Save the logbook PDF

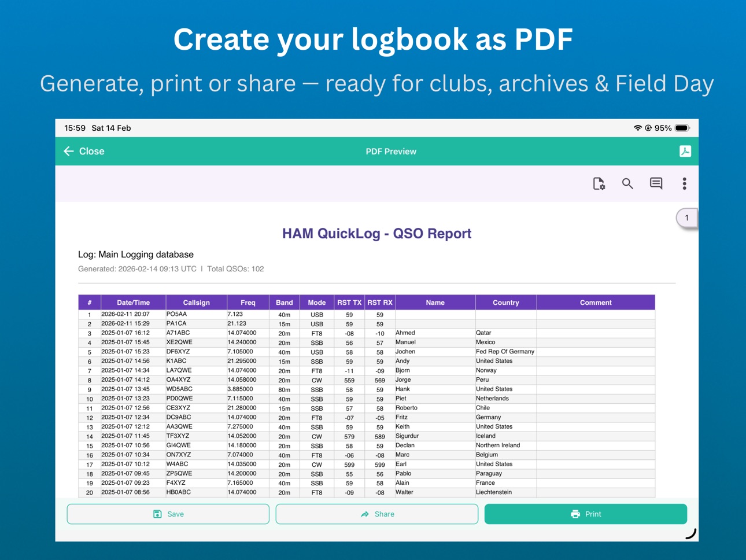168,514
